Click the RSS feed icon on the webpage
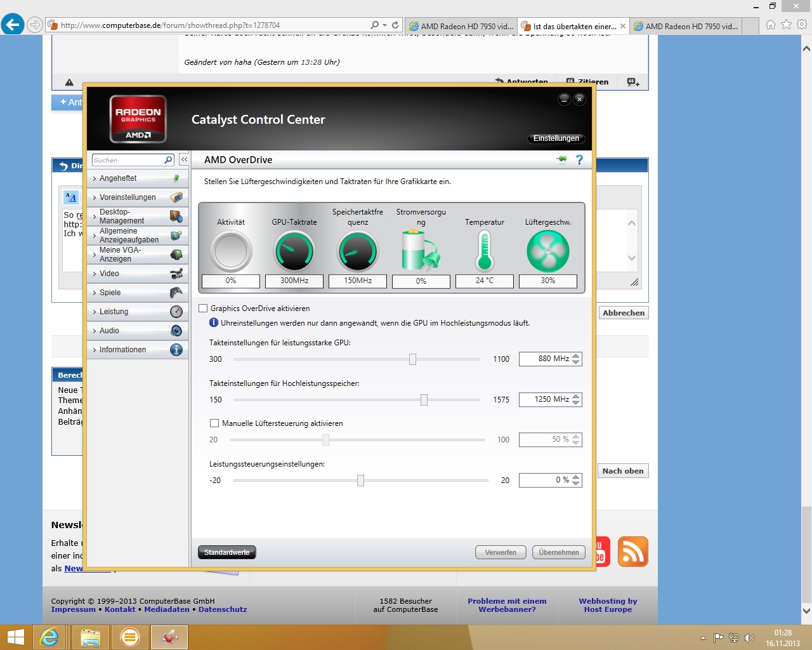This screenshot has height=650, width=812. [x=633, y=552]
